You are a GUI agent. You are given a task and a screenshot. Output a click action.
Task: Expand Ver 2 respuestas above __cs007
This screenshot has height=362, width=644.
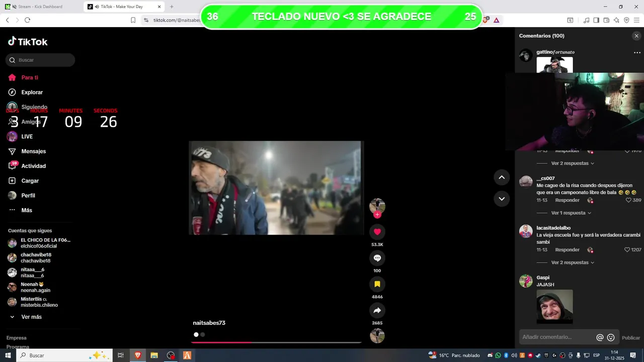pos(573,163)
